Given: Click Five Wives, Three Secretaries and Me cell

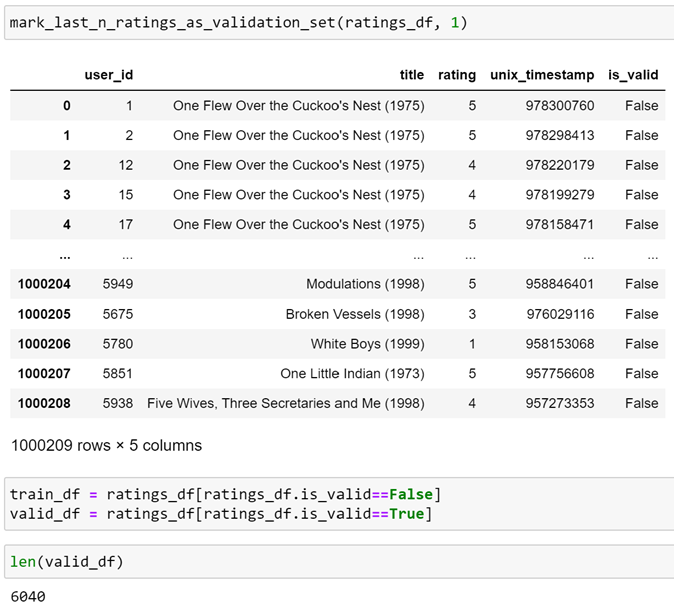Looking at the screenshot, I should click(x=285, y=404).
